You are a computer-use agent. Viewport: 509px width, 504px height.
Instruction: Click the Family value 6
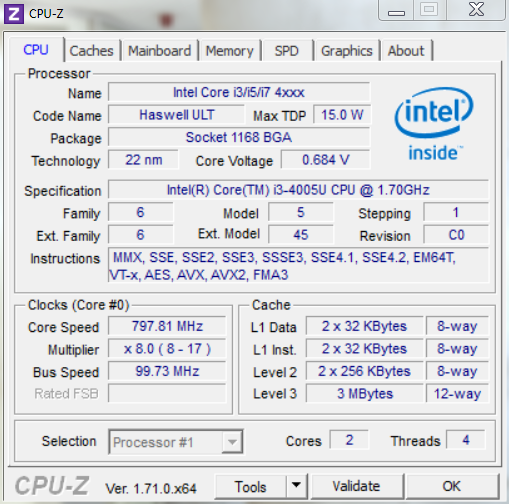[x=140, y=212]
